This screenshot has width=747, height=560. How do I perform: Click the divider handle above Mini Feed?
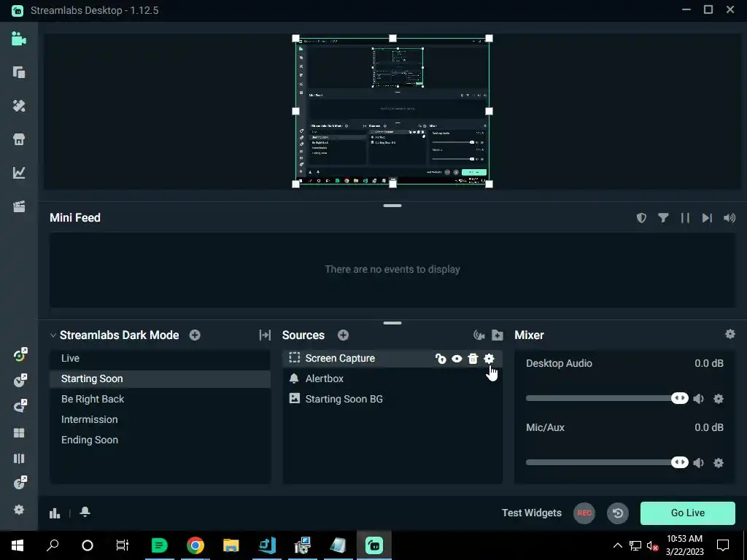[392, 206]
